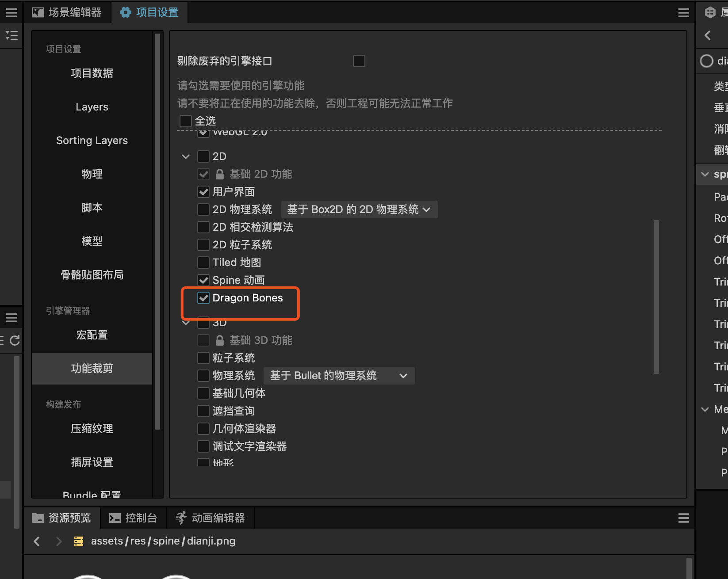
Task: Open 模型 settings page
Action: pyautogui.click(x=92, y=241)
